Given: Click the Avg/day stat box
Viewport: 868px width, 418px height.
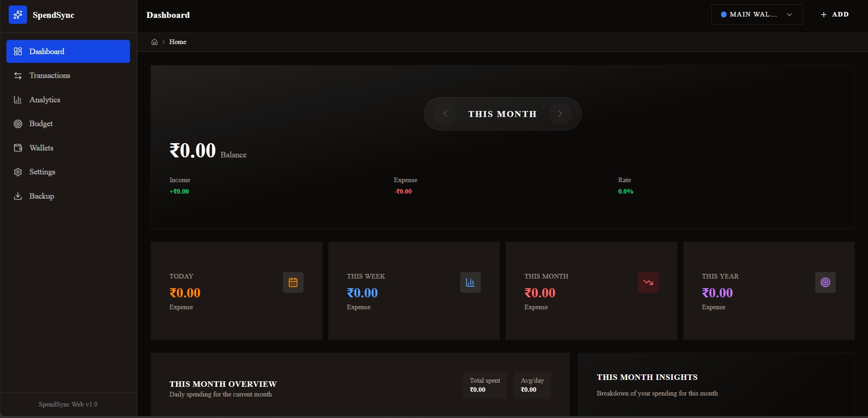Looking at the screenshot, I should [532, 385].
